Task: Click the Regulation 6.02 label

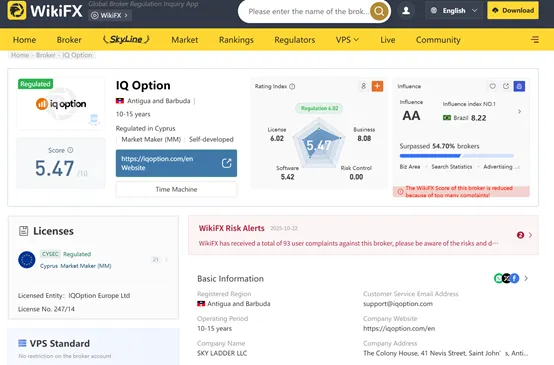Action: click(319, 108)
